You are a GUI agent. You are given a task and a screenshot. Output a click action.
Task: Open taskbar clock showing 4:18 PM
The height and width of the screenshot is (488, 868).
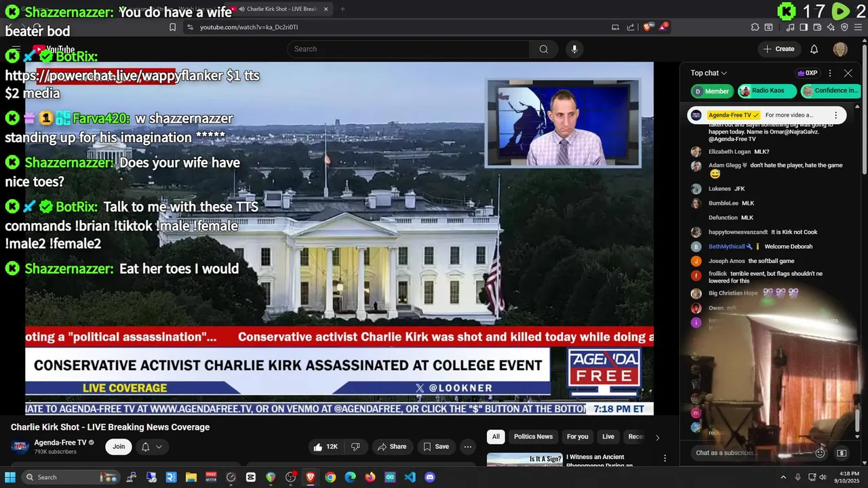[x=849, y=477]
